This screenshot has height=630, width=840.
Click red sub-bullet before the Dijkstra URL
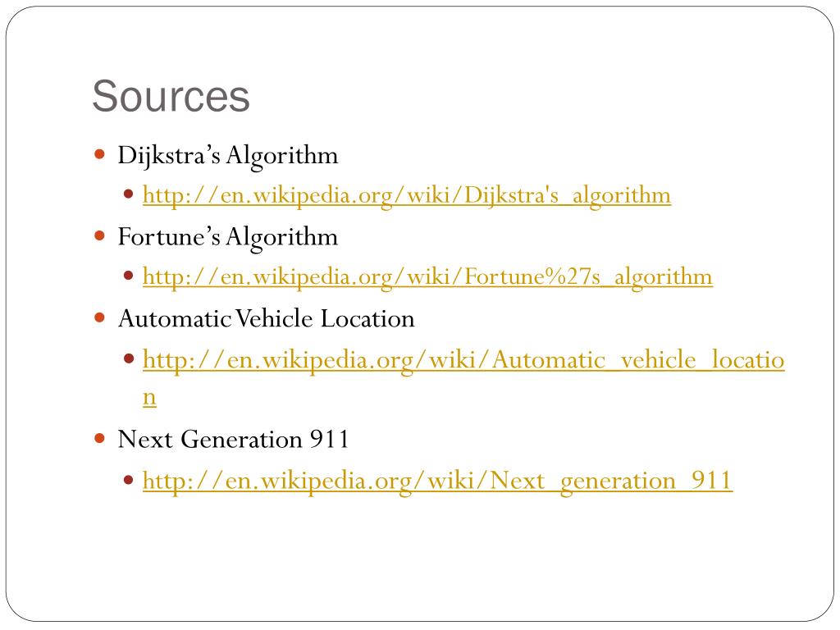(x=128, y=194)
